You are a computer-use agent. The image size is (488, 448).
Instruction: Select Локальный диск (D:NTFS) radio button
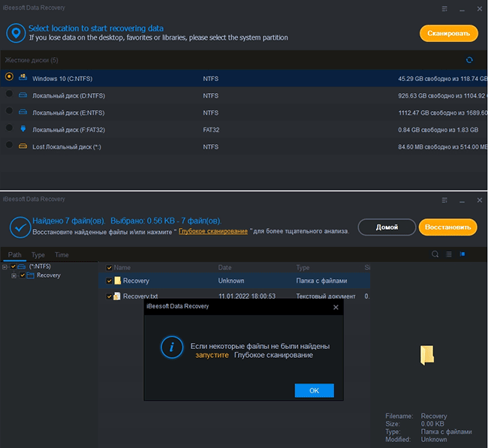(9, 93)
